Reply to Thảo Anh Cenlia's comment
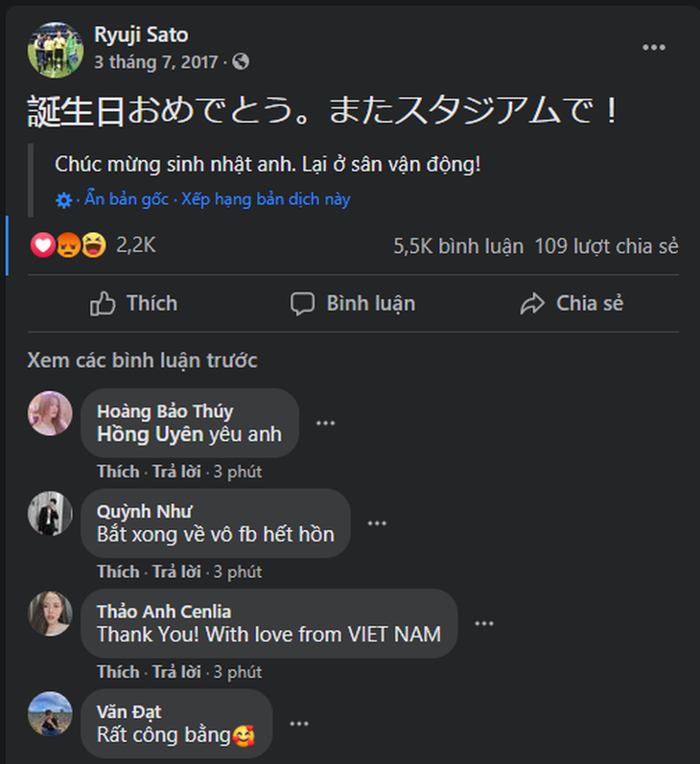This screenshot has width=700, height=764. point(177,671)
